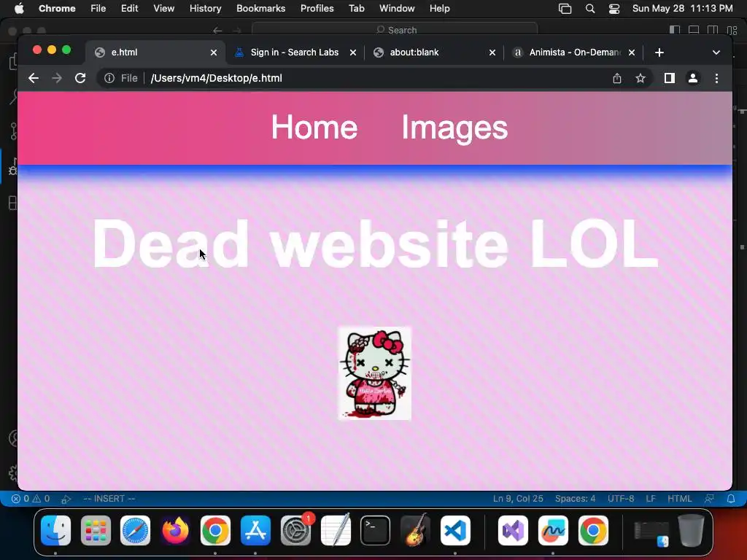
Task: Open Visual Studio Code from the Dock
Action: 455,530
